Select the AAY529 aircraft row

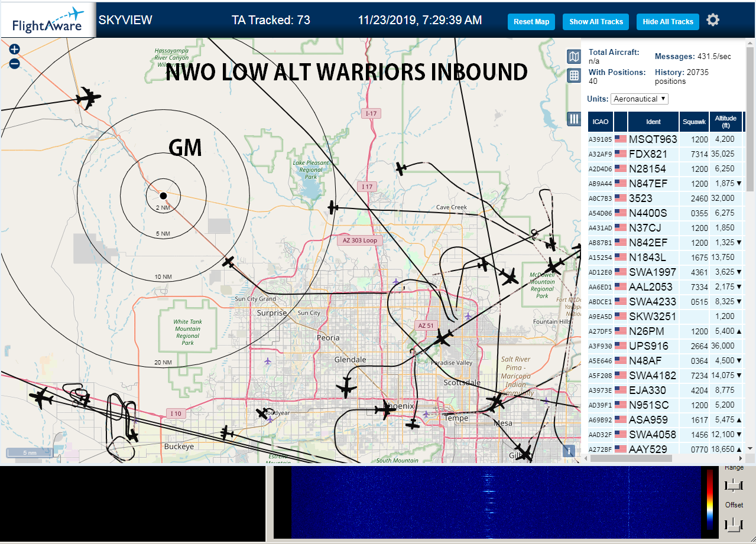pyautogui.click(x=666, y=449)
